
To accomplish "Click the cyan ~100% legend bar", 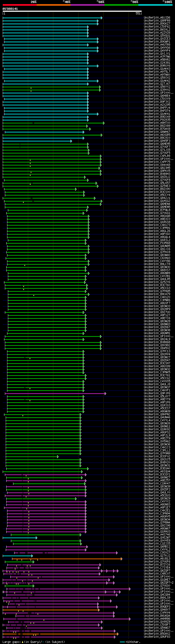I will click(x=155, y=5).
